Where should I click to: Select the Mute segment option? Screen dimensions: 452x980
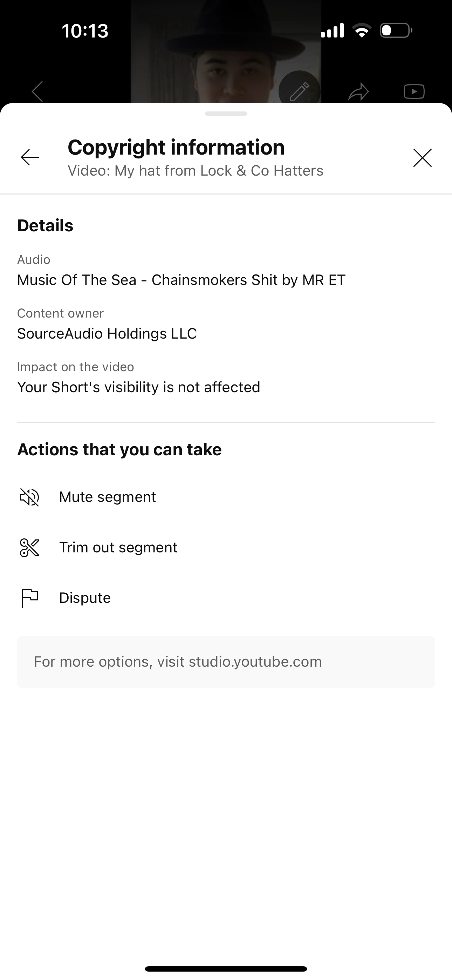pyautogui.click(x=107, y=497)
